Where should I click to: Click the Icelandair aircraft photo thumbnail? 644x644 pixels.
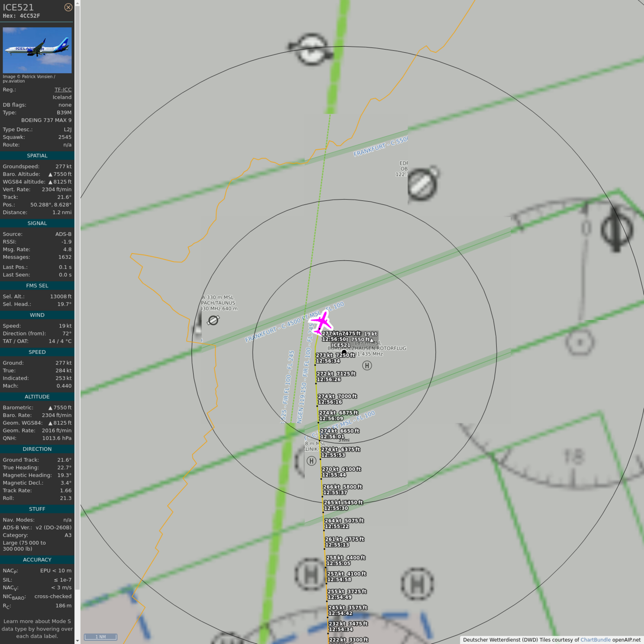tap(37, 50)
